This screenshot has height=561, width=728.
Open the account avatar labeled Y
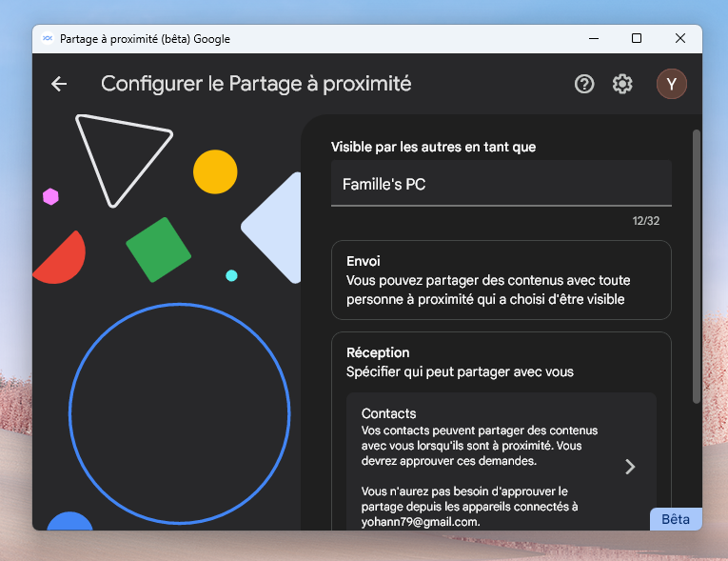(x=671, y=84)
